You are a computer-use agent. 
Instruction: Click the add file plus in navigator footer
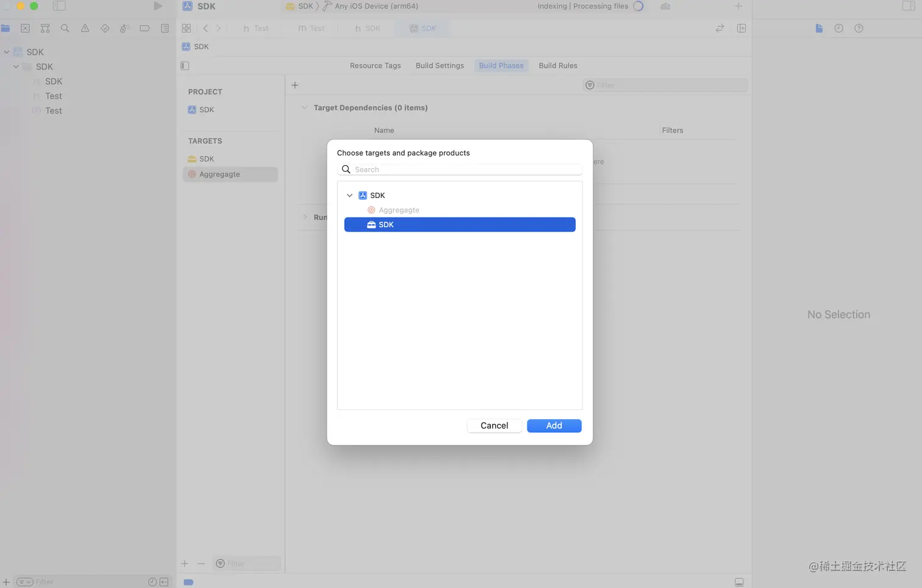click(x=6, y=582)
